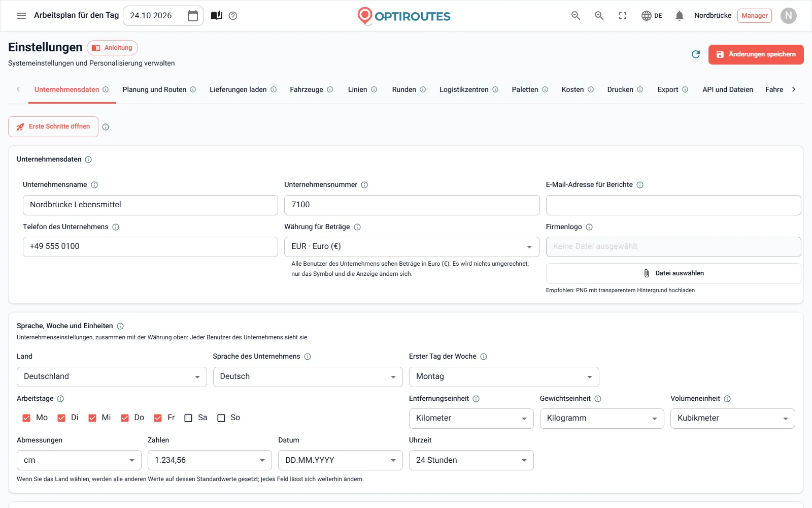
Task: Uncheck the Fr workday checkbox
Action: pos(158,418)
